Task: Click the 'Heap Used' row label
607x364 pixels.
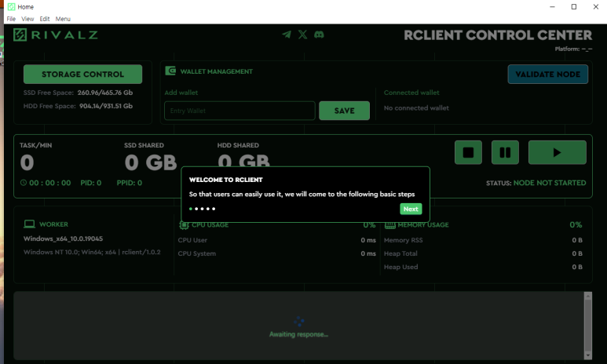Action: [x=400, y=267]
